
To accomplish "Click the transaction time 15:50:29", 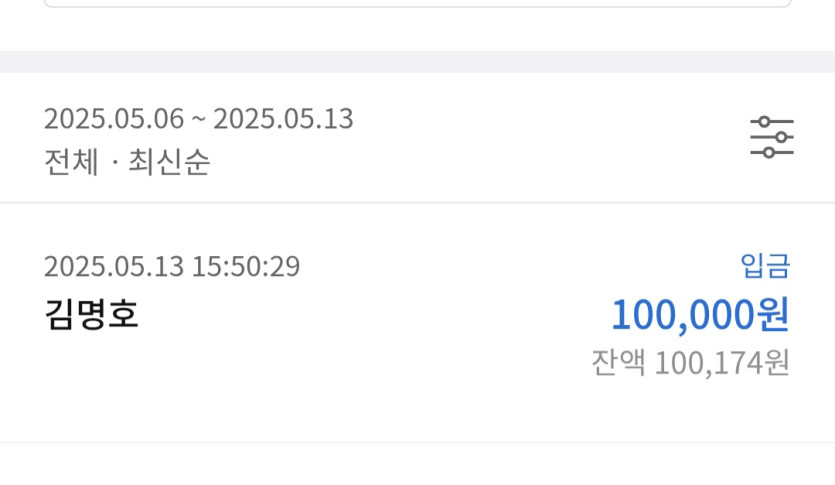I will pos(245,266).
